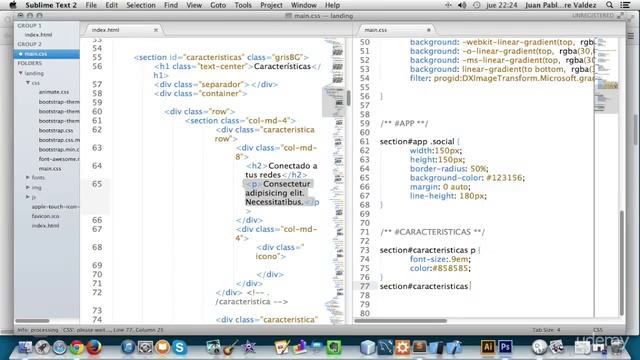Place cursor on line 77 section#caracteristicas

tap(424, 286)
